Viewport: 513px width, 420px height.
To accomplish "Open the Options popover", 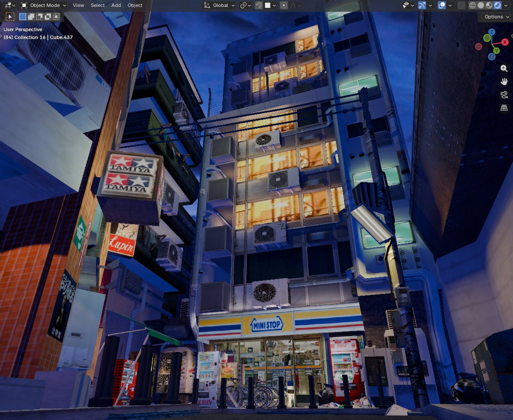I will coord(497,17).
